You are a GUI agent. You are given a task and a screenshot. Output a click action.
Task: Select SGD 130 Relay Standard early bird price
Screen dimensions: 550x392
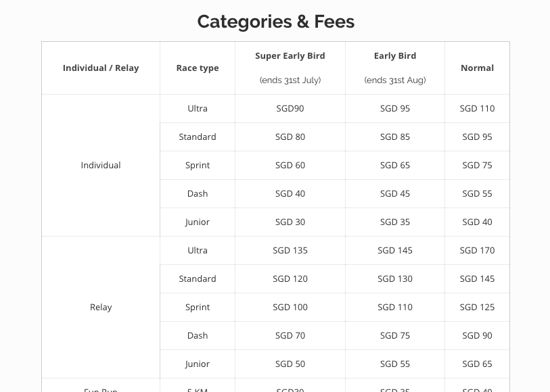[395, 278]
